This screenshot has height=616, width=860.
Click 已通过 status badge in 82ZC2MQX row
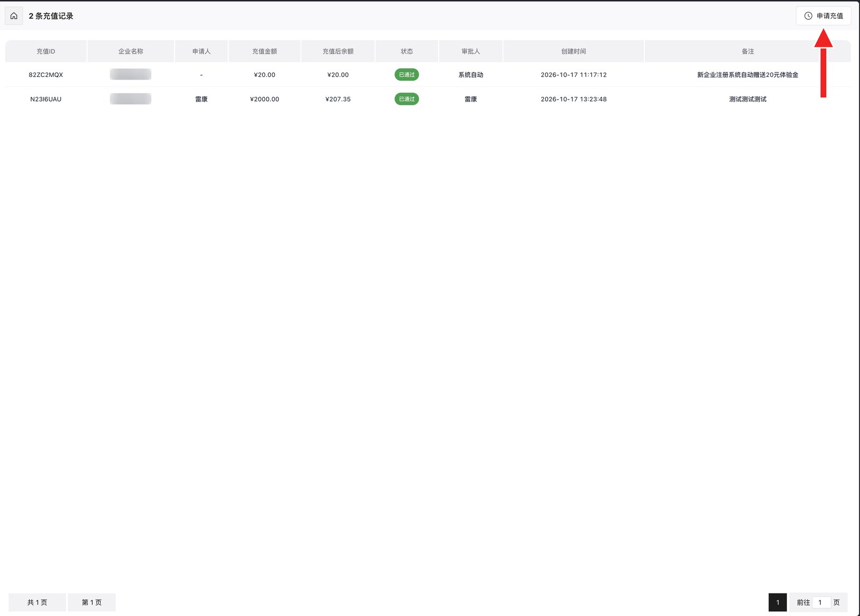click(x=407, y=75)
